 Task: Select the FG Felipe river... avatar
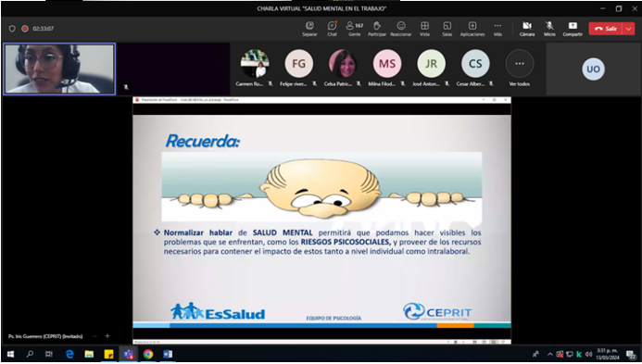pyautogui.click(x=299, y=64)
